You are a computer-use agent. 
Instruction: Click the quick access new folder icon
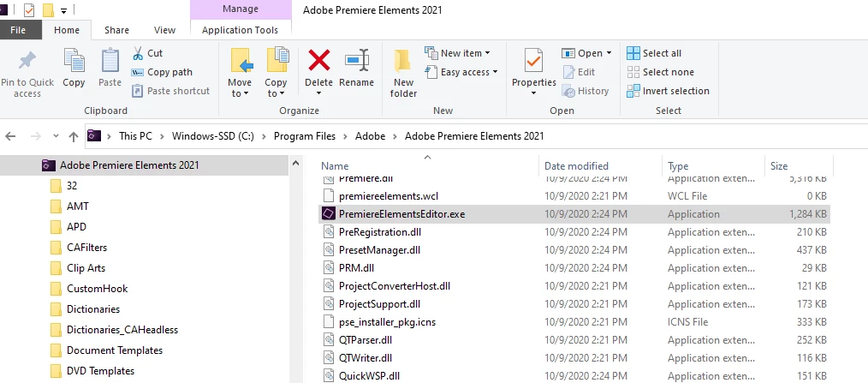pyautogui.click(x=48, y=10)
